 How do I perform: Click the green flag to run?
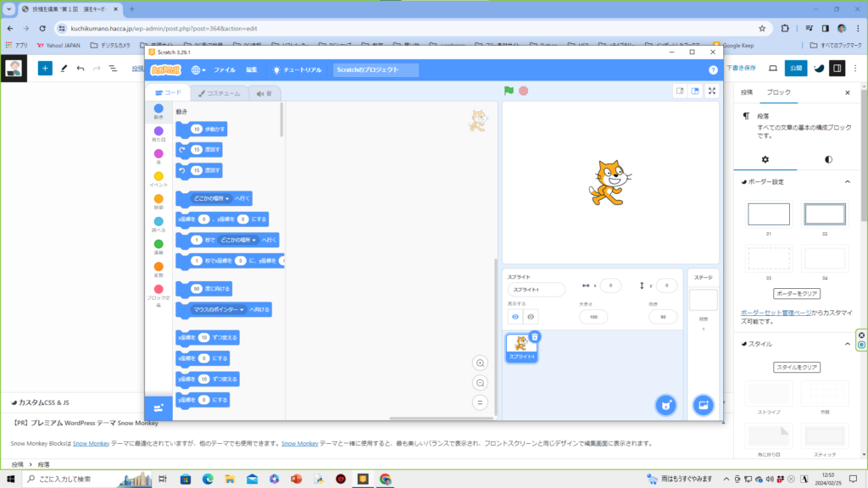(509, 91)
